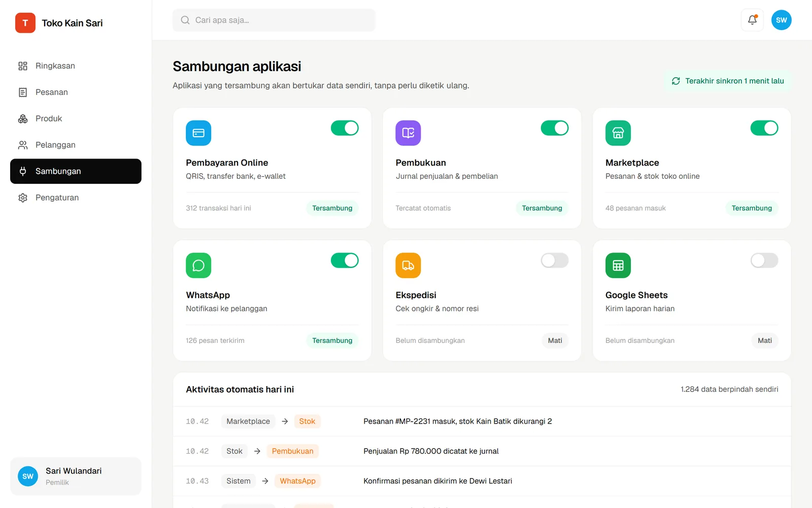Click Tersambung badge on Pembayaran Online

(332, 208)
